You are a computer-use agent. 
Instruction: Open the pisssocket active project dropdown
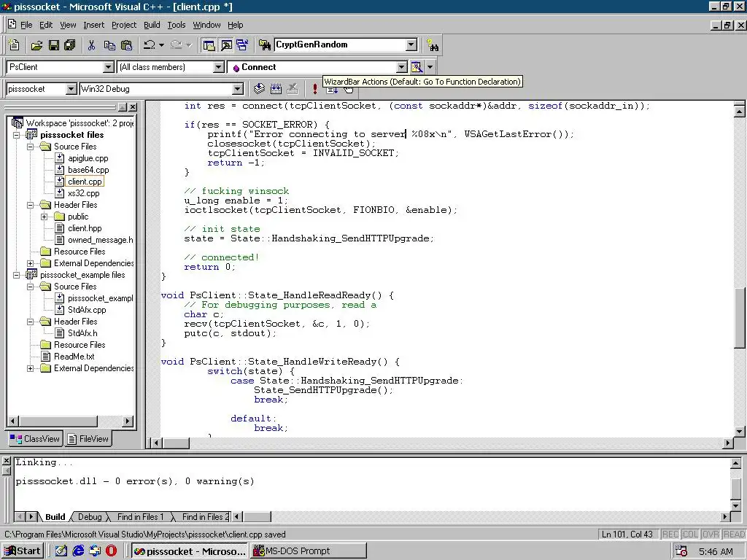click(x=71, y=88)
